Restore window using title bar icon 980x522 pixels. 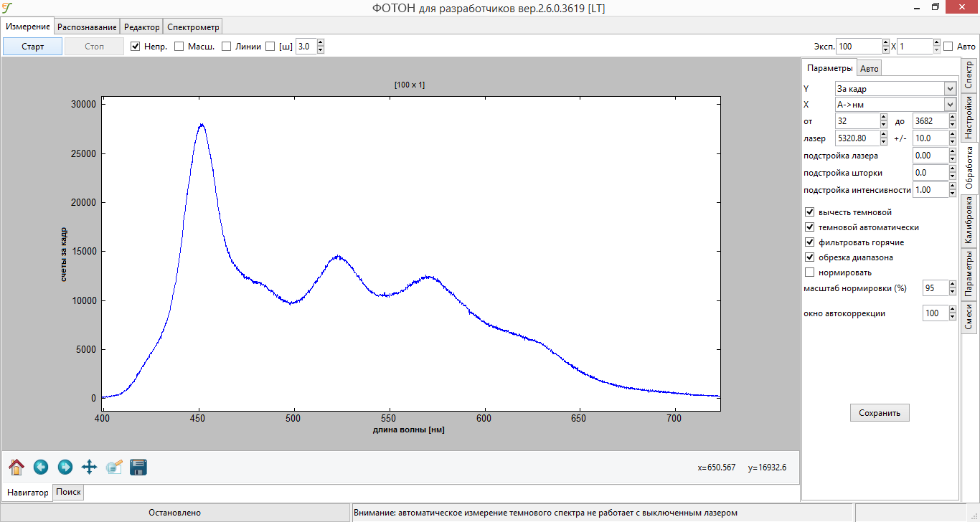[935, 7]
